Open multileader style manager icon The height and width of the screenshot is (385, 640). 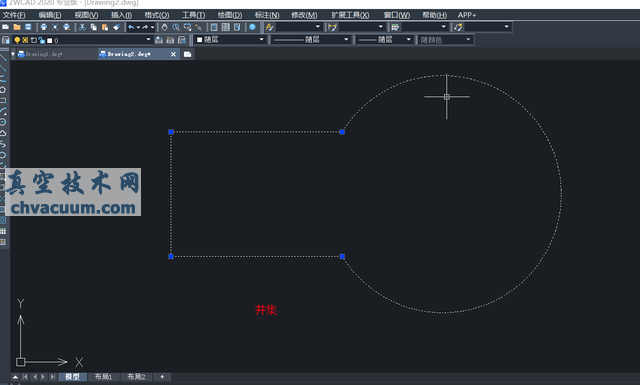[458, 27]
